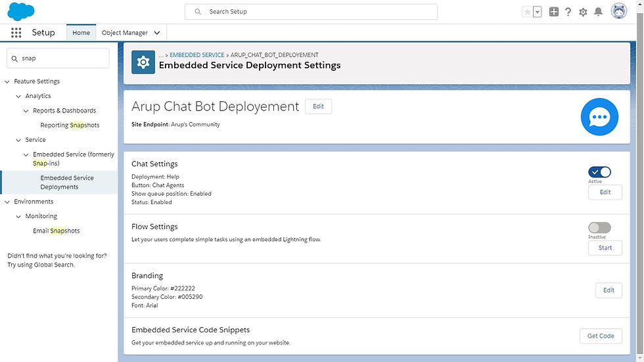Click Status: Enabled text
The height and width of the screenshot is (362, 644).
(152, 202)
